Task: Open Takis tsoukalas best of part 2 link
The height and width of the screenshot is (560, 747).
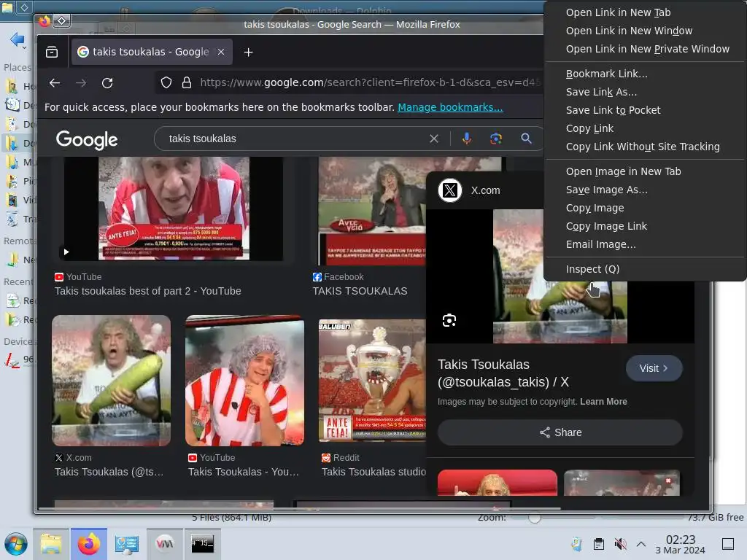Action: [x=147, y=291]
